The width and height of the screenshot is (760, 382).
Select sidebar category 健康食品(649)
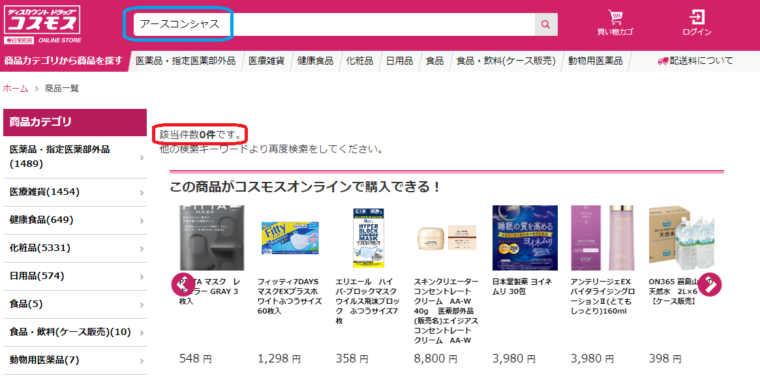[75, 220]
